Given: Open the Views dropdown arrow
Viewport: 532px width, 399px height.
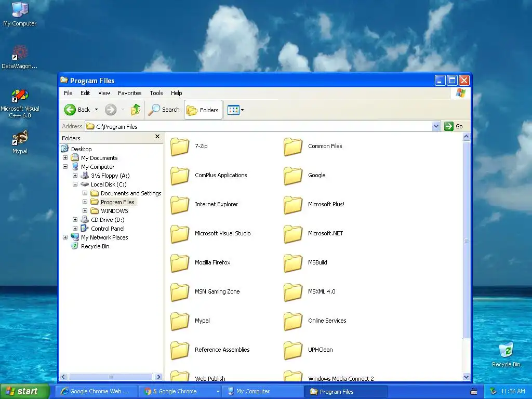Looking at the screenshot, I should [x=242, y=110].
